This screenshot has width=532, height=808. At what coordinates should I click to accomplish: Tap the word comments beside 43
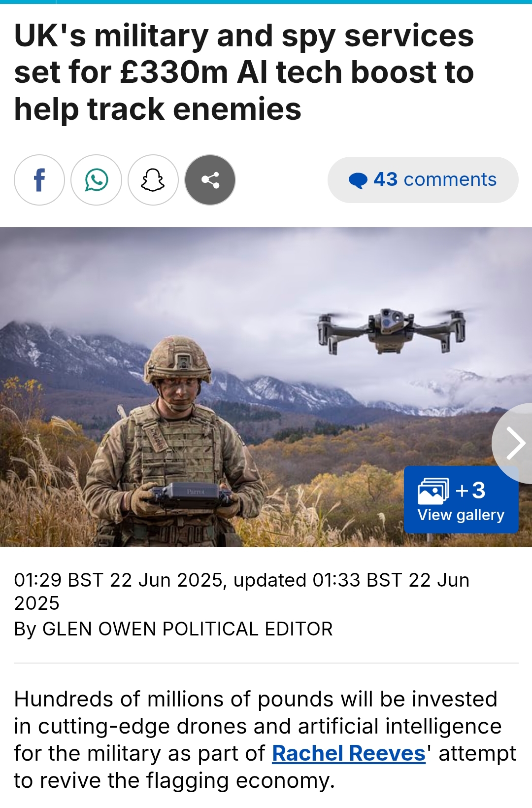450,179
